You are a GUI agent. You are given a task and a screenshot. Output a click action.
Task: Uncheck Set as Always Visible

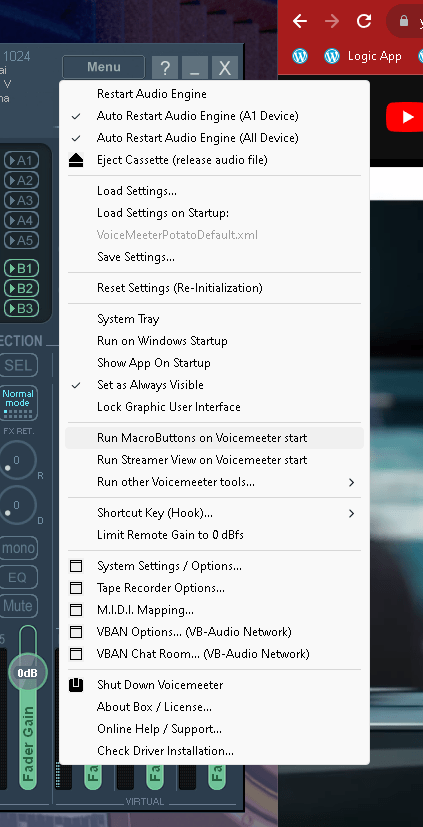click(x=214, y=385)
